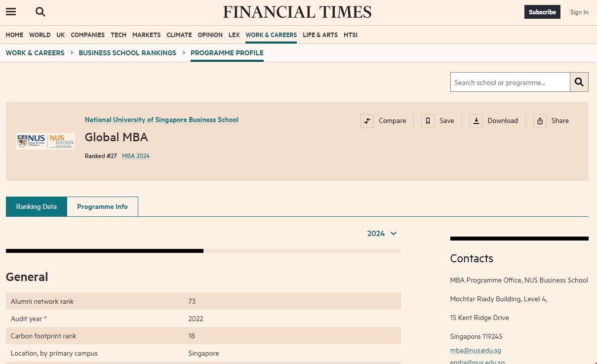This screenshot has width=597, height=364.
Task: Click the Download icon
Action: 476,121
